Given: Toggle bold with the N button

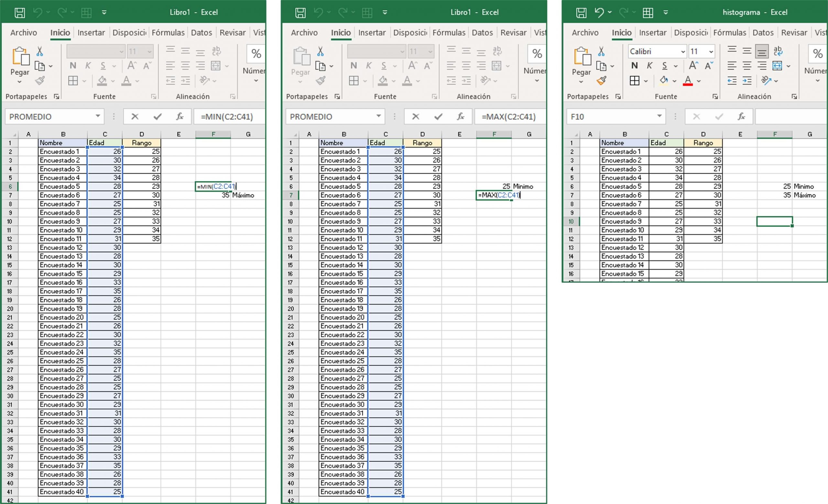Looking at the screenshot, I should pyautogui.click(x=635, y=66).
